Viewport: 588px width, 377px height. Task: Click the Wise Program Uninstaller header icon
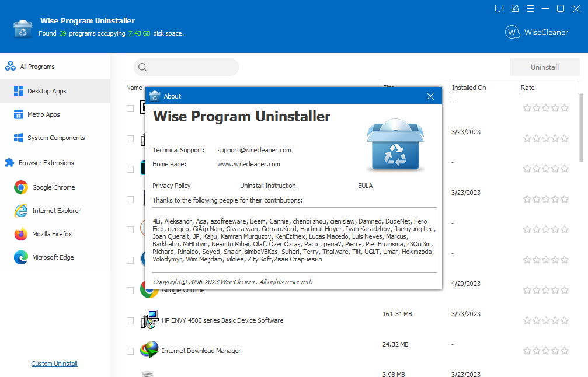[23, 29]
